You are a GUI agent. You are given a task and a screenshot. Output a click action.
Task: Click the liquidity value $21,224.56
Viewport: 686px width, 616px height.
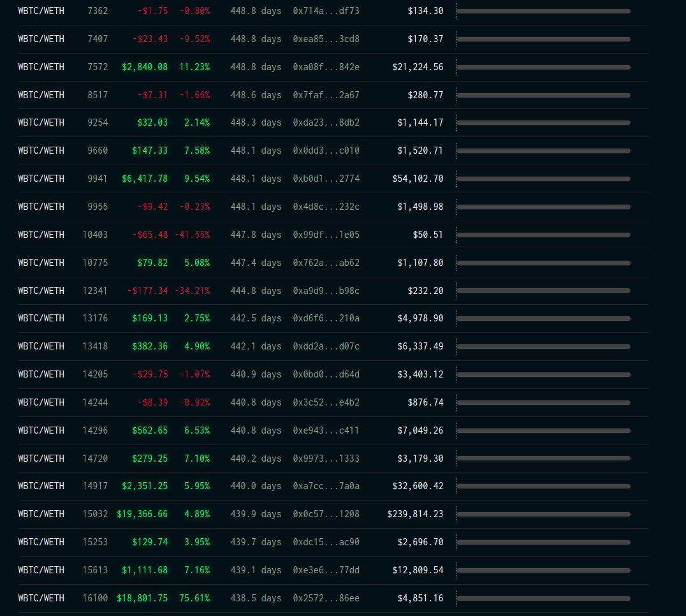(x=418, y=67)
